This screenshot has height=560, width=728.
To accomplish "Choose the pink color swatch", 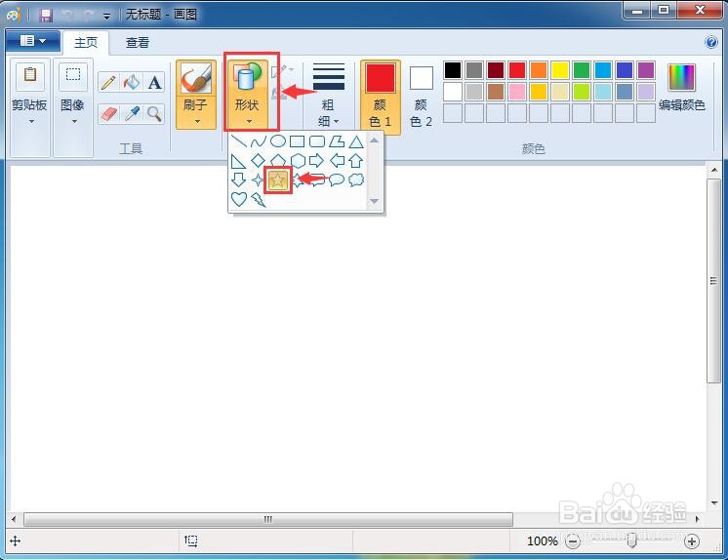I will pos(517,92).
